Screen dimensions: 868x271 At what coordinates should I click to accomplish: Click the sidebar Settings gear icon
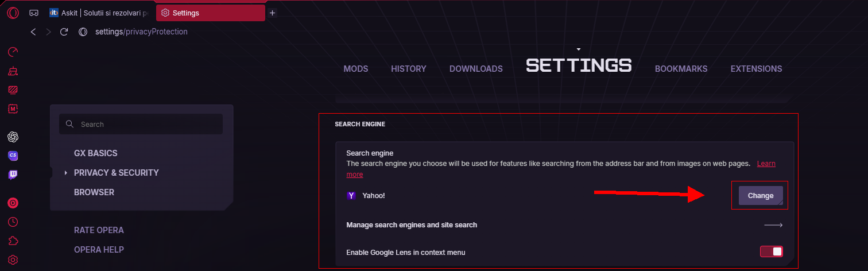[13, 260]
